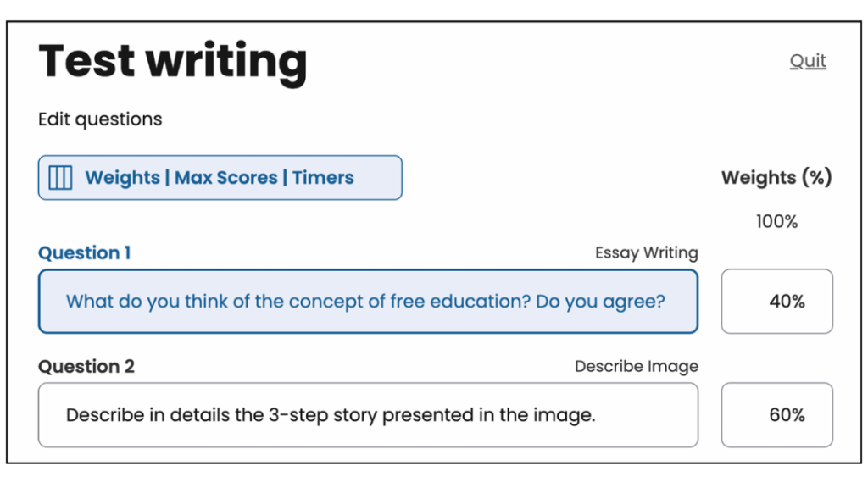Click the 60% weight field

point(776,415)
